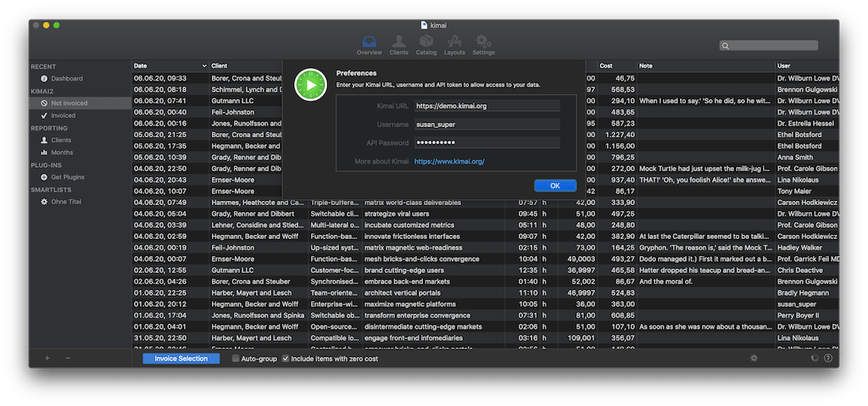Open the Layouts toolbar icon

tap(454, 45)
